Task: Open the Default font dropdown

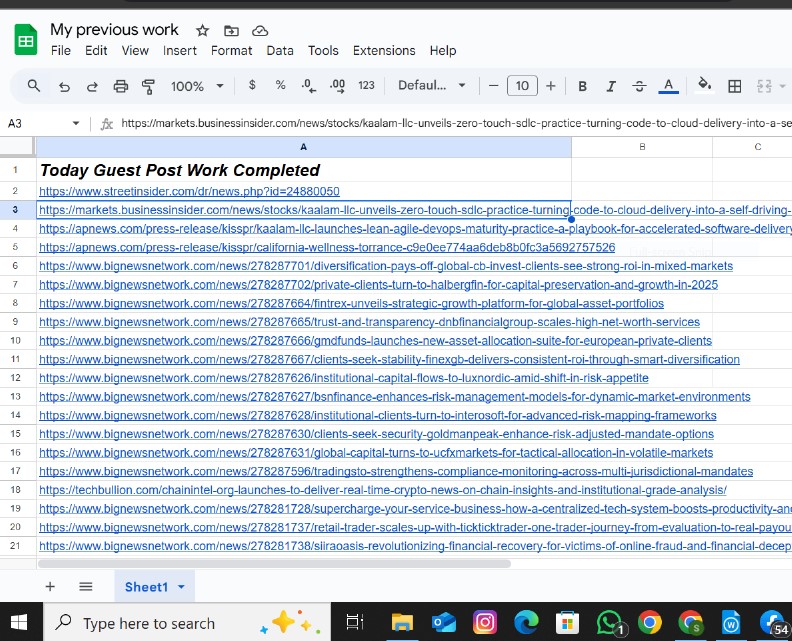Action: coord(432,85)
